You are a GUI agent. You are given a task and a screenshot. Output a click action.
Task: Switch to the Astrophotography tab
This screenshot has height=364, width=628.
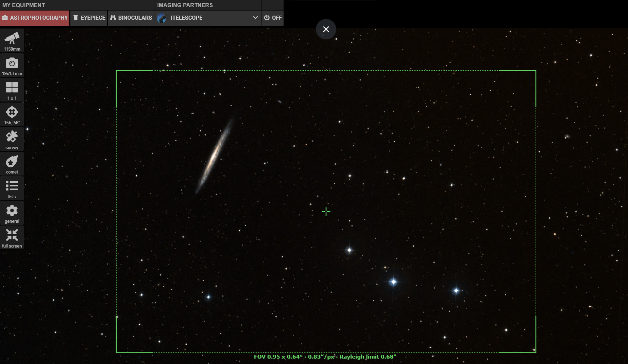(35, 18)
